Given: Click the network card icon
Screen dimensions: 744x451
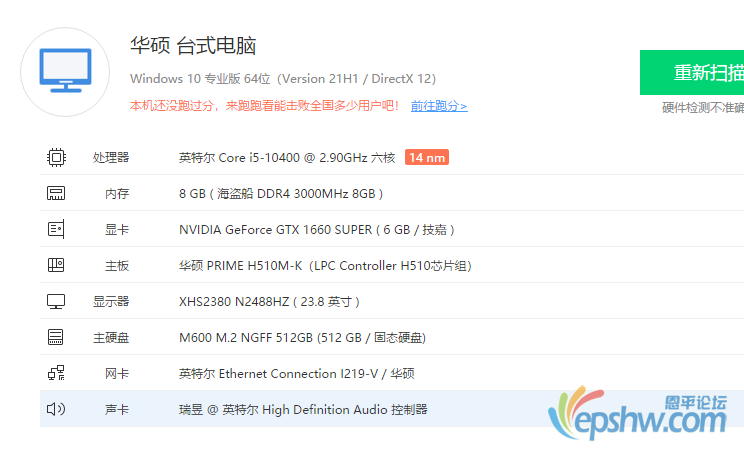Looking at the screenshot, I should click(56, 373).
